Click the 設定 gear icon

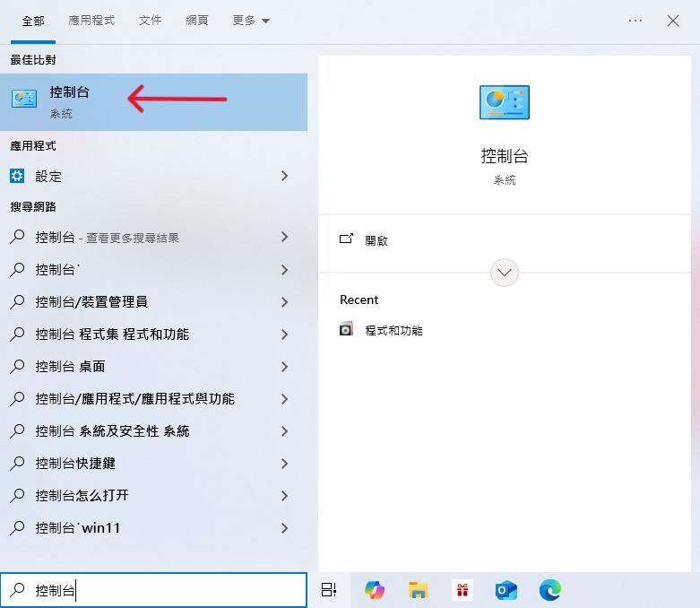coord(17,176)
